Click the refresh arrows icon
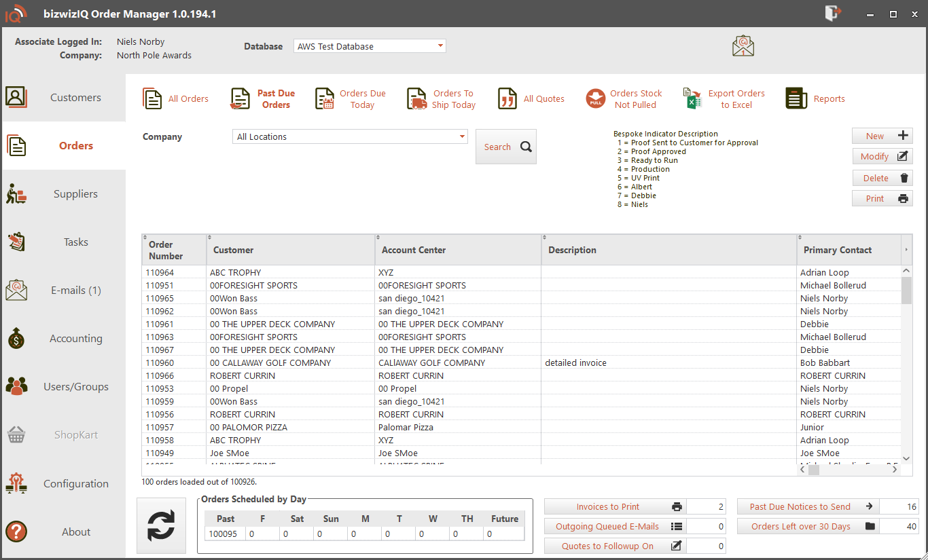 161,525
